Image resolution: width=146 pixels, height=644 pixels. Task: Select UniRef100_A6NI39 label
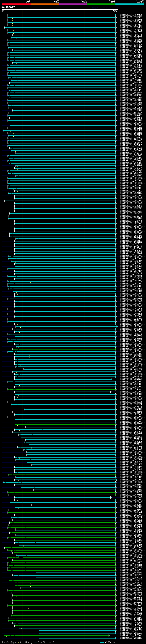(x=131, y=376)
